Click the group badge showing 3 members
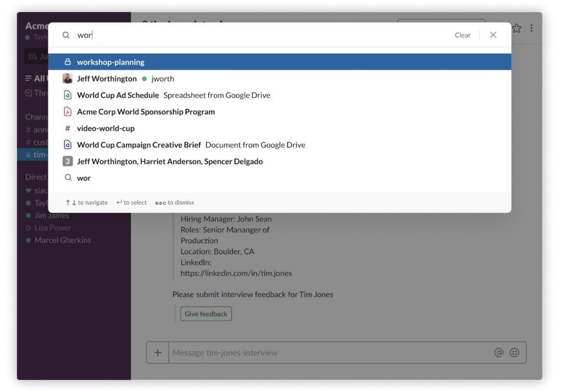Viewport: 564px width, 392px height. tap(68, 161)
